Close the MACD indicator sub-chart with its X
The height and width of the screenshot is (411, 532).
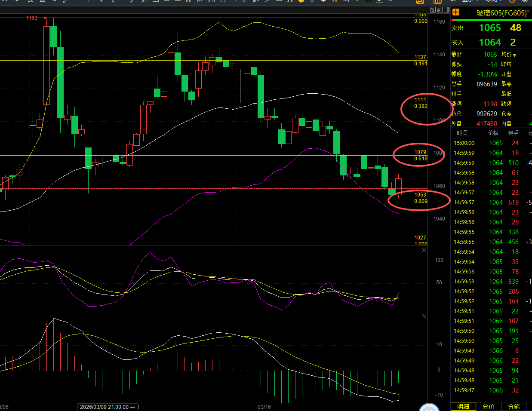[424, 316]
